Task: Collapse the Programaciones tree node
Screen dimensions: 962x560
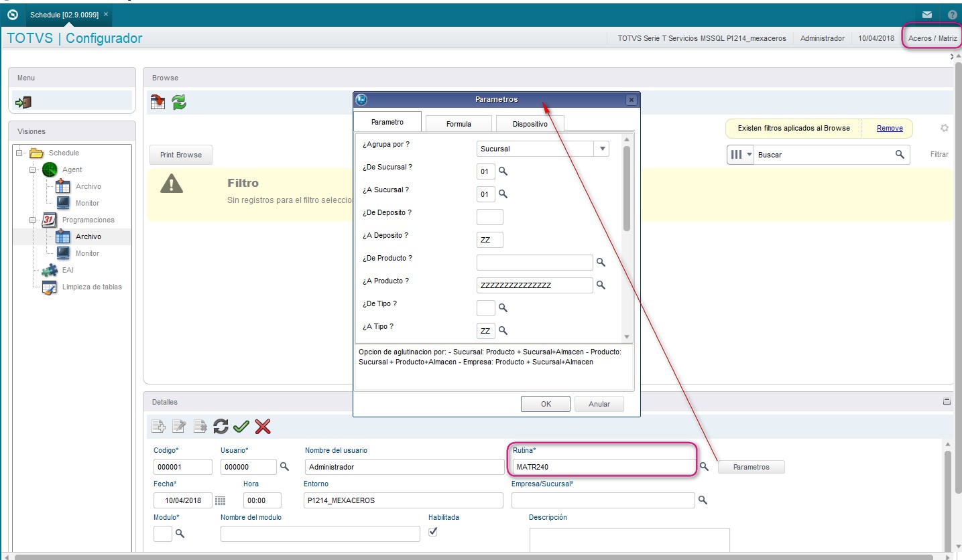Action: pos(32,220)
